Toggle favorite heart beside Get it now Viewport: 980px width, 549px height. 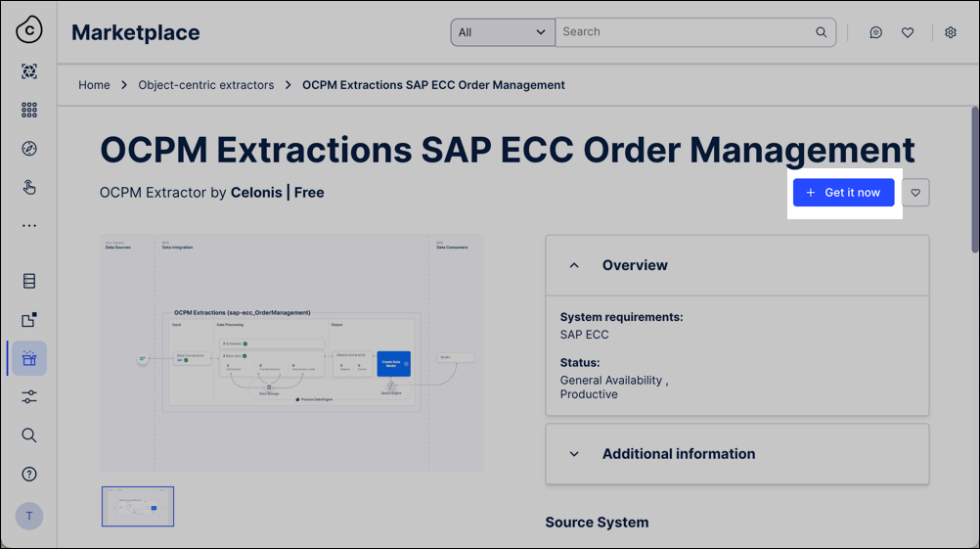[x=915, y=193]
